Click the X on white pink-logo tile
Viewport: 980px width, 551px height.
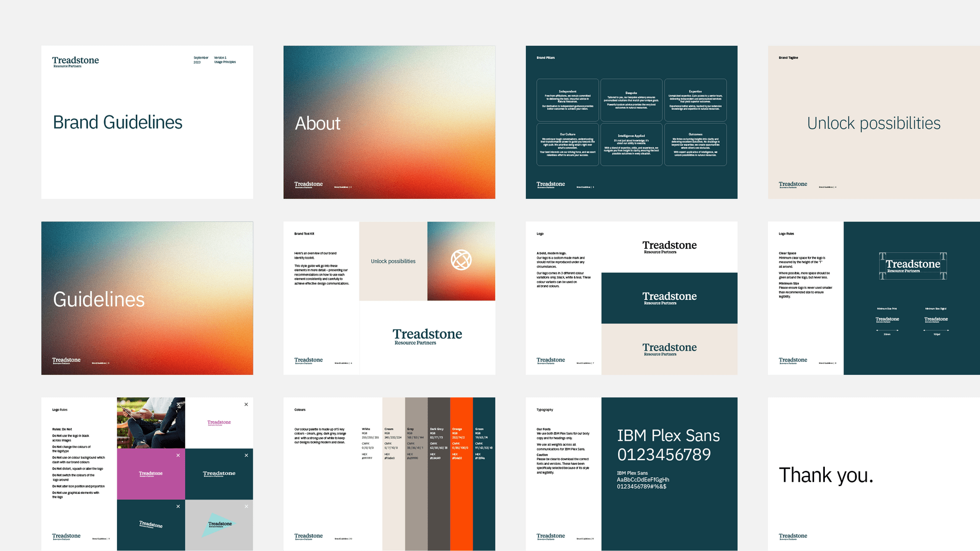click(x=246, y=404)
